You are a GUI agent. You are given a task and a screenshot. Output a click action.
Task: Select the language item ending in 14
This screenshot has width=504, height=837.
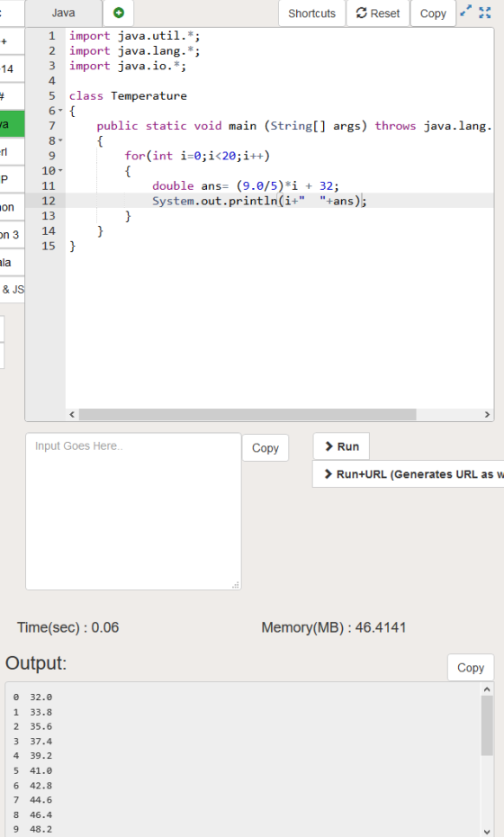tap(12, 69)
